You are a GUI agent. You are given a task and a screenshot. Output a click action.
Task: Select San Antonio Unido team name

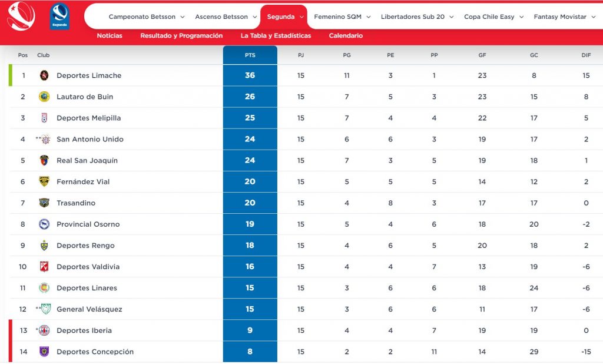tap(90, 139)
